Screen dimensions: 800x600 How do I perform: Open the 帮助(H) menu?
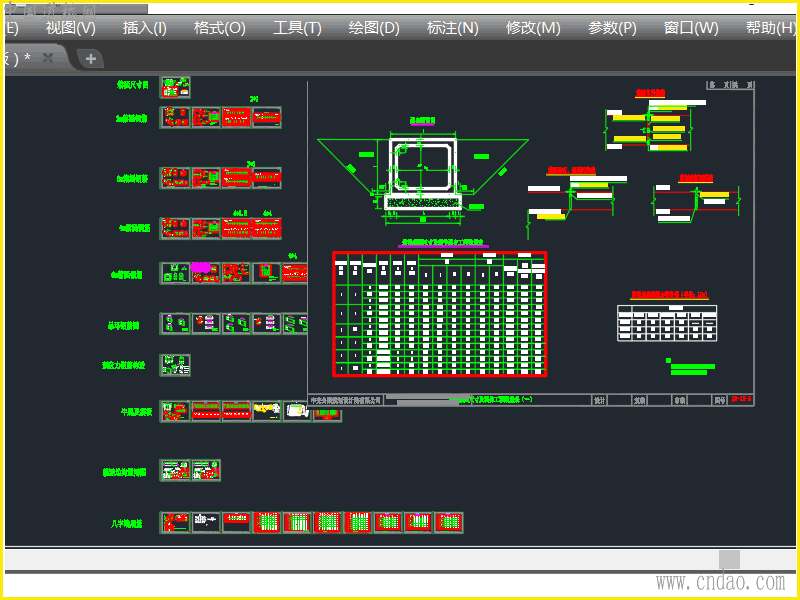click(x=771, y=27)
